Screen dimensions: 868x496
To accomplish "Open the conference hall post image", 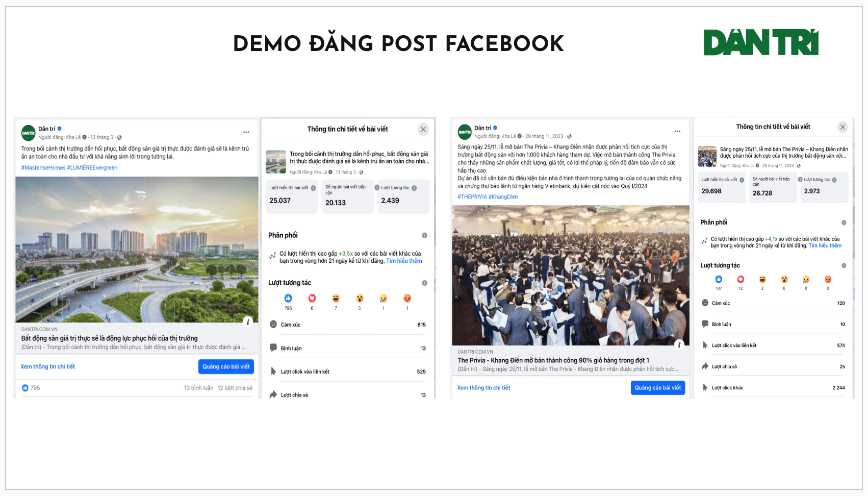I will click(571, 276).
